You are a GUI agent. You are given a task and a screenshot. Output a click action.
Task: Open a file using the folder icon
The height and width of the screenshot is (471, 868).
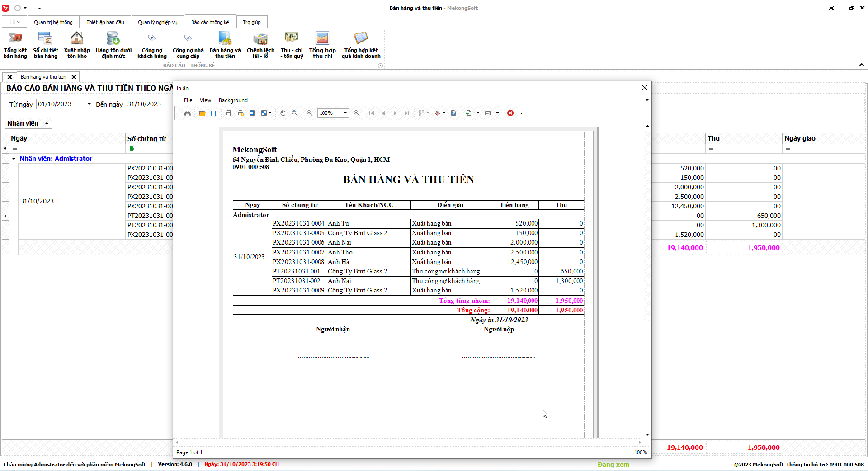point(202,113)
